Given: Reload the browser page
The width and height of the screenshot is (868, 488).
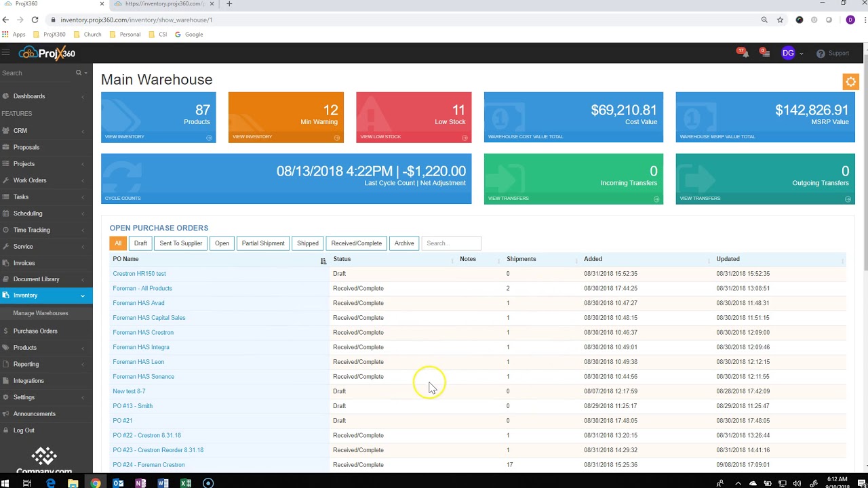Looking at the screenshot, I should coord(34,20).
